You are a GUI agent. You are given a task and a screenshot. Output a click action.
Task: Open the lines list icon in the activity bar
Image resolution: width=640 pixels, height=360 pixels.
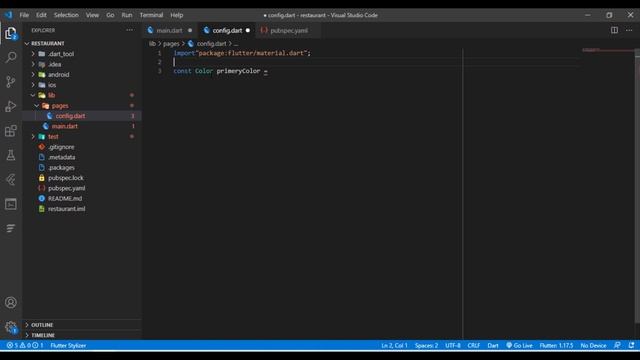pos(11,228)
